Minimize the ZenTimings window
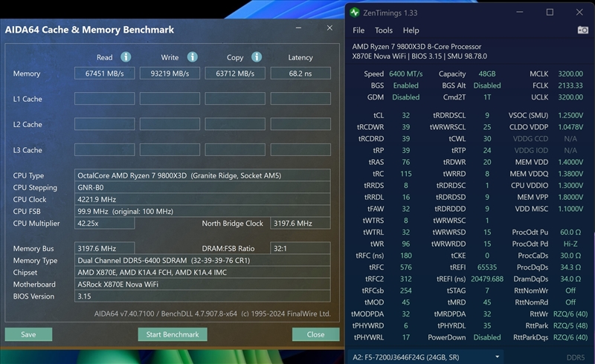This screenshot has width=595, height=364. pyautogui.click(x=520, y=12)
